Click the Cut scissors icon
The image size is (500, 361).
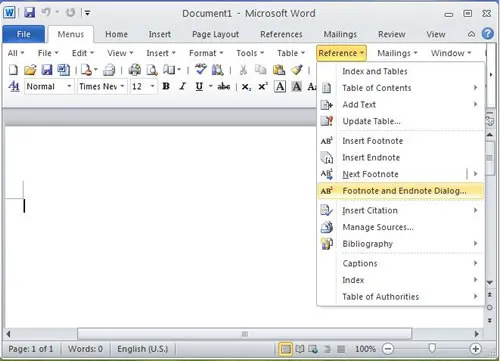click(244, 70)
